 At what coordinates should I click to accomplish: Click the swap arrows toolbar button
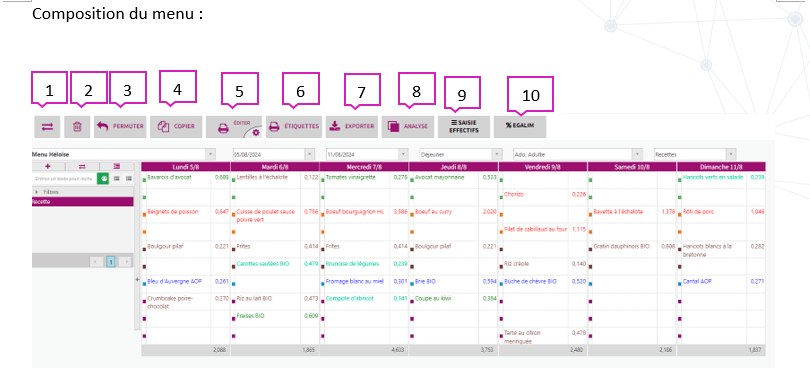pyautogui.click(x=48, y=127)
